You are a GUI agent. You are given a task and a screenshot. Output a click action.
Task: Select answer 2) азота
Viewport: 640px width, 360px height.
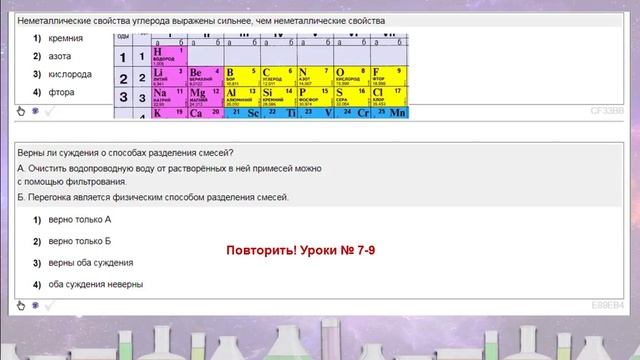coord(52,56)
